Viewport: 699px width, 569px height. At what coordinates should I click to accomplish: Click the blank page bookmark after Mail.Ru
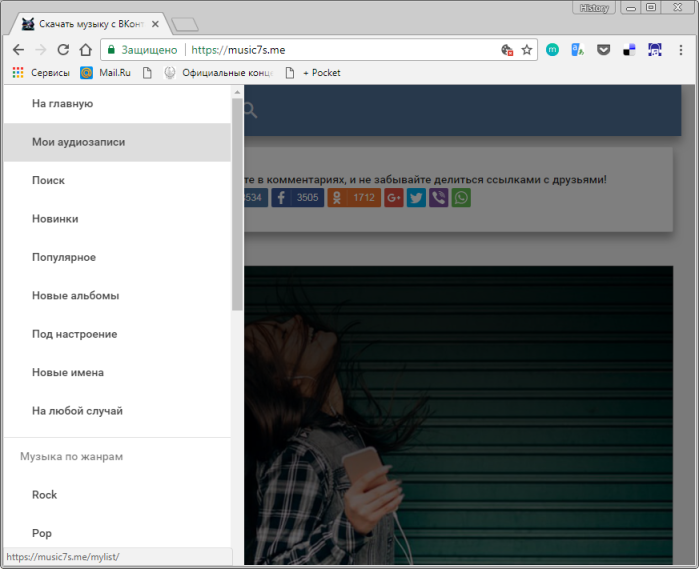click(x=147, y=73)
